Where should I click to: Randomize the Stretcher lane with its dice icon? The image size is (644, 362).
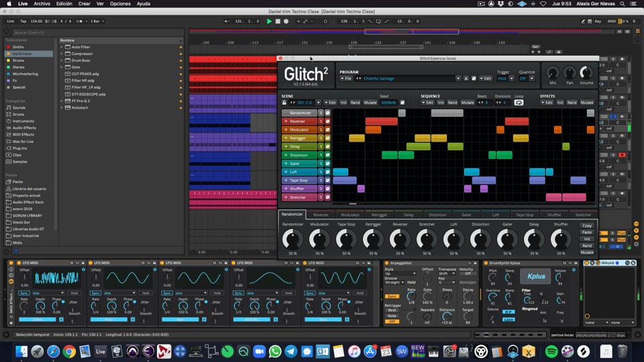(x=328, y=197)
